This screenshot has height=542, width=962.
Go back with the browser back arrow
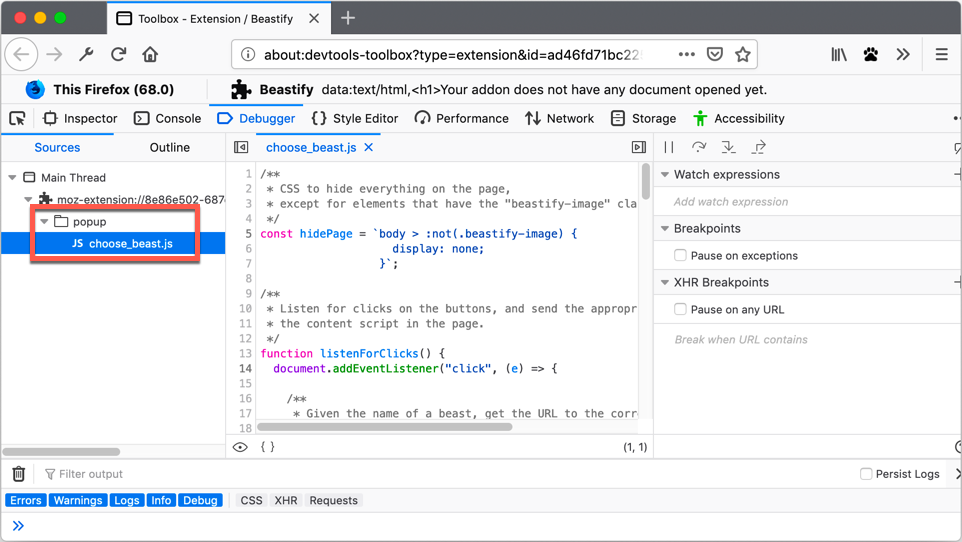tap(21, 55)
